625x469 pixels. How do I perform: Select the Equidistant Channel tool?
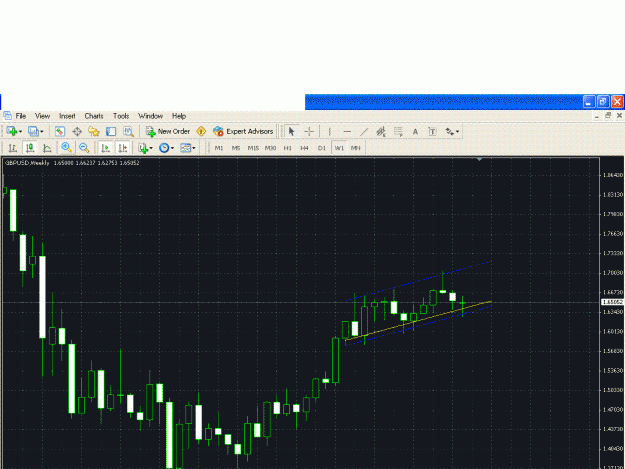pyautogui.click(x=381, y=131)
